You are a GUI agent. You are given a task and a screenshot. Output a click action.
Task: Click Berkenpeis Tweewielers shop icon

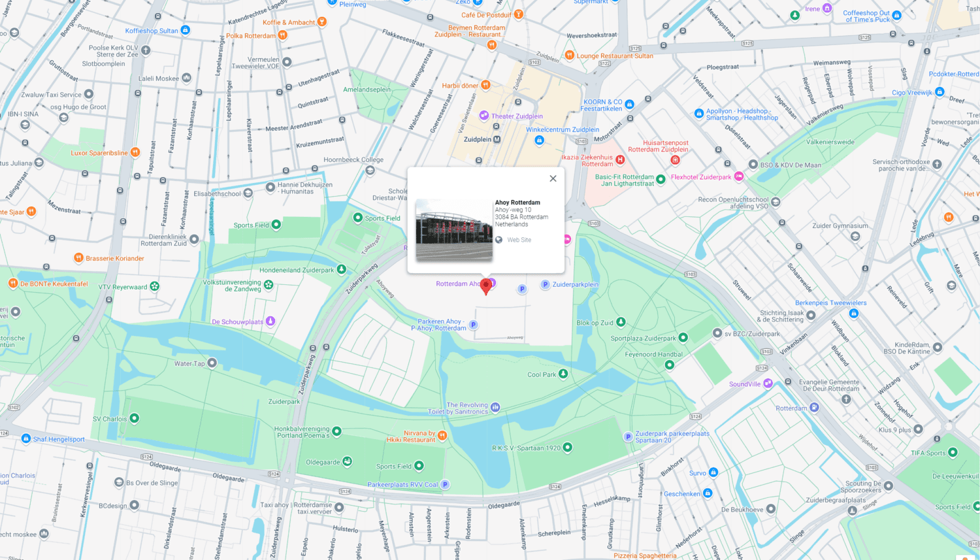pyautogui.click(x=853, y=314)
